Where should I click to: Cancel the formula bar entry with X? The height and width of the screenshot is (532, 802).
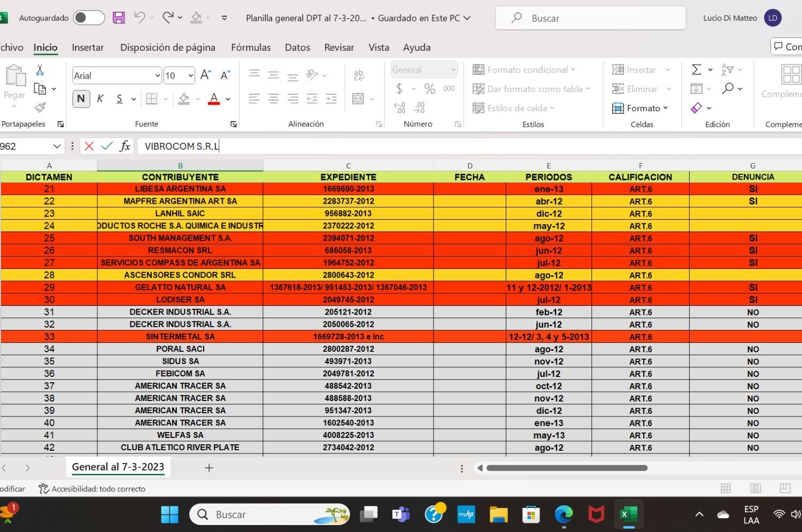point(89,146)
